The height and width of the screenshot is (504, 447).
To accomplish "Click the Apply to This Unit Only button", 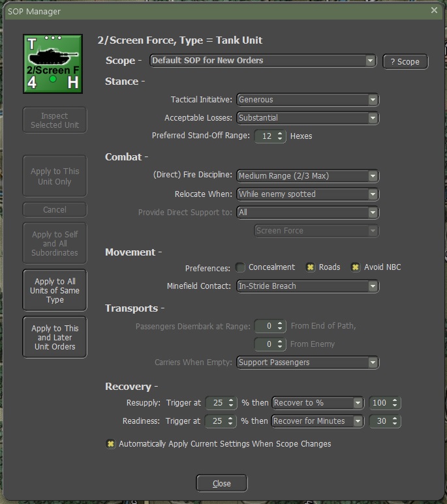I will (55, 176).
